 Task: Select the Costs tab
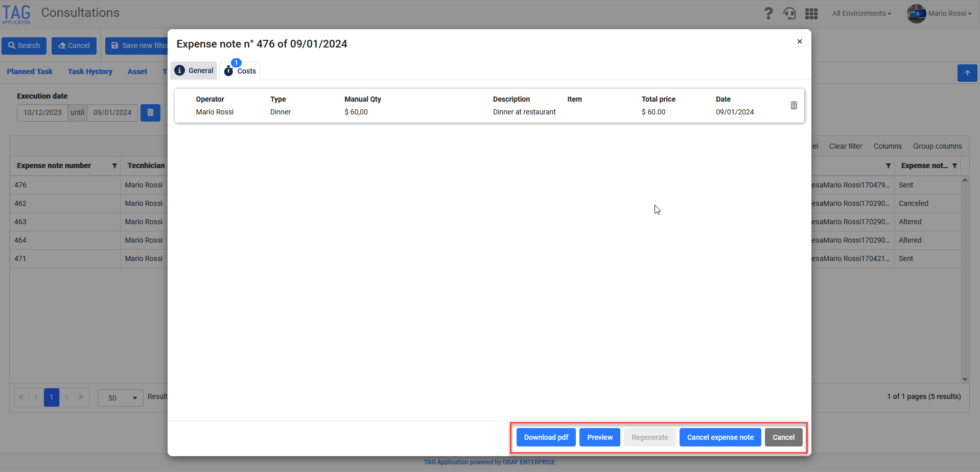(x=240, y=71)
